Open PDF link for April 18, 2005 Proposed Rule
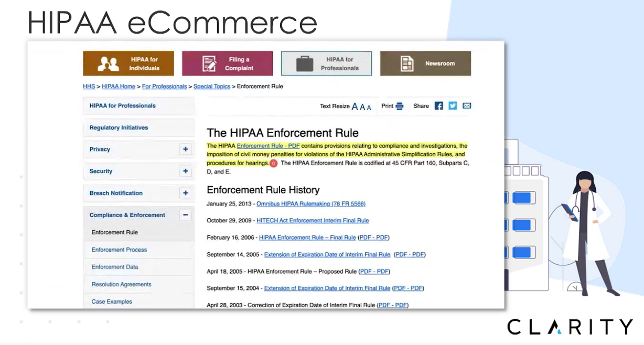The width and height of the screenshot is (644, 345). (x=374, y=272)
